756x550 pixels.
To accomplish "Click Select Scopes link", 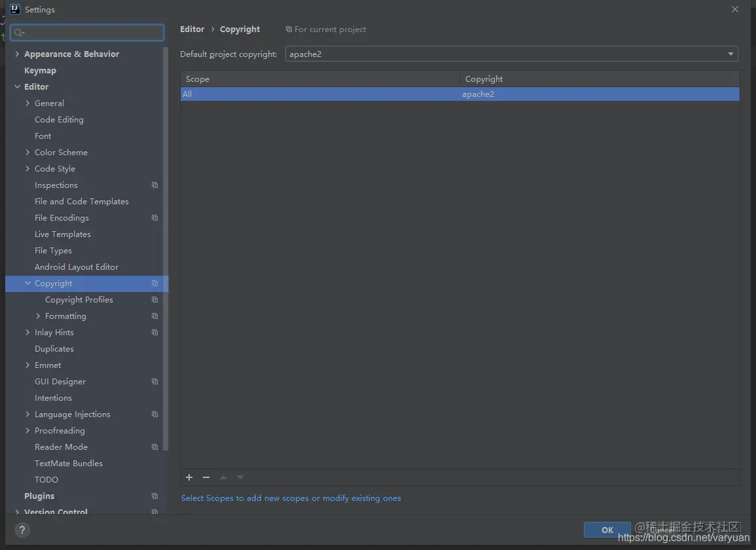I will click(x=291, y=498).
